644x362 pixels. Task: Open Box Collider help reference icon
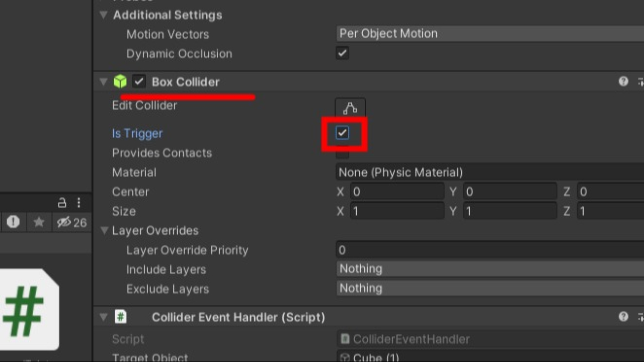pos(623,81)
